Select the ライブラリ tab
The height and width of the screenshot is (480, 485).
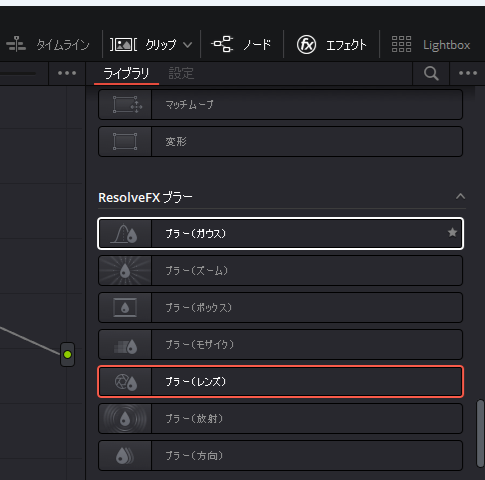(x=126, y=73)
